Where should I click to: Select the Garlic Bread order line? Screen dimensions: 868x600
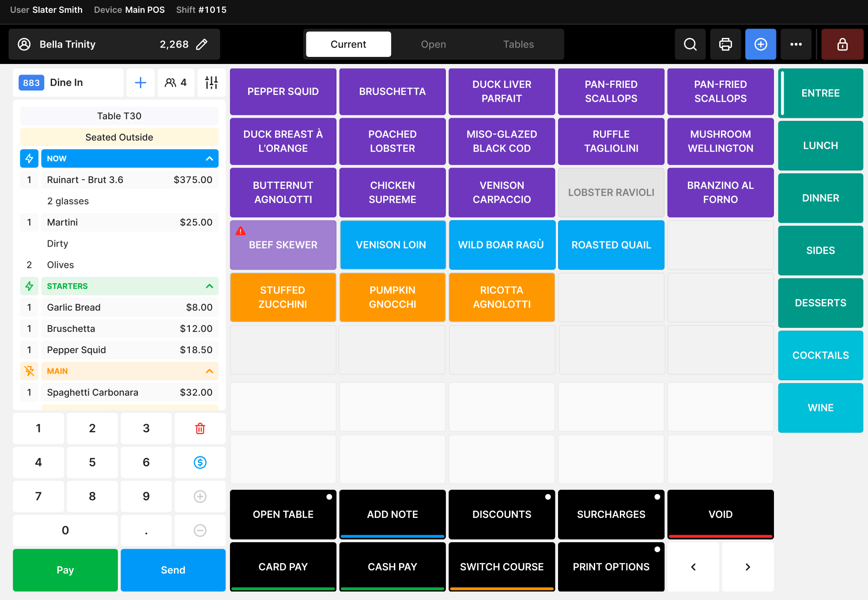pyautogui.click(x=130, y=307)
